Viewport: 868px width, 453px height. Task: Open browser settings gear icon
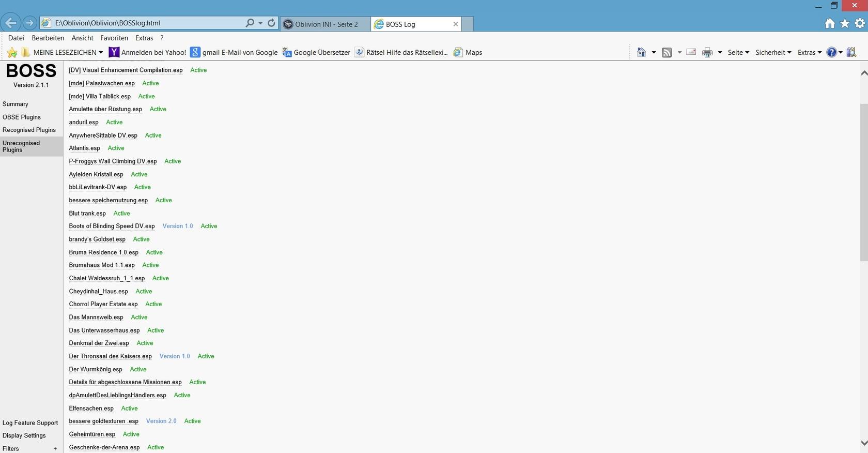pos(860,23)
